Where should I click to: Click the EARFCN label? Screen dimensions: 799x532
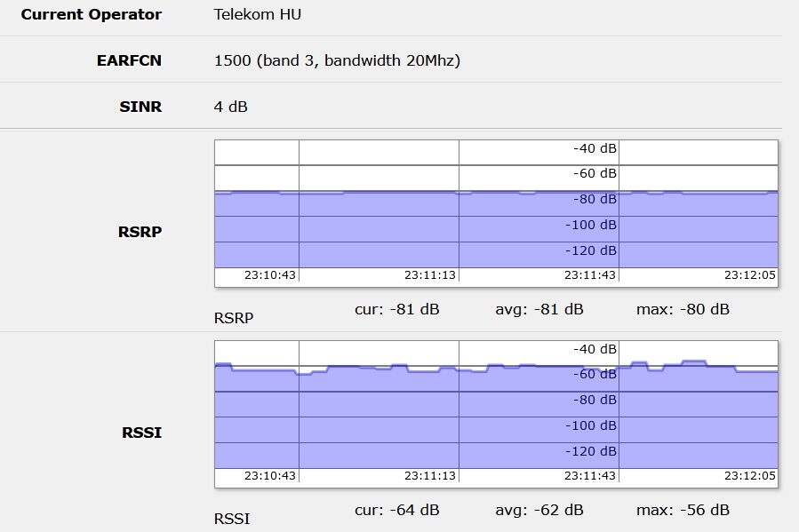(x=129, y=60)
